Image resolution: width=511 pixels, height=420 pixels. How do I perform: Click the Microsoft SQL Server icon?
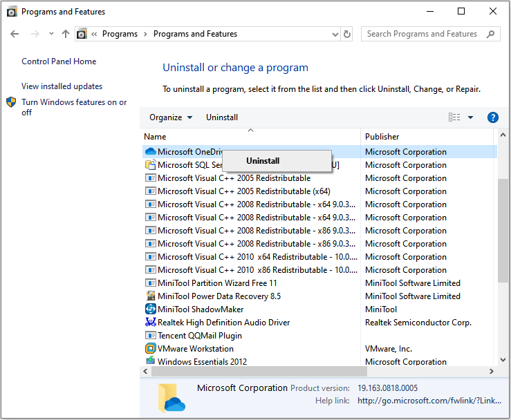coord(150,164)
